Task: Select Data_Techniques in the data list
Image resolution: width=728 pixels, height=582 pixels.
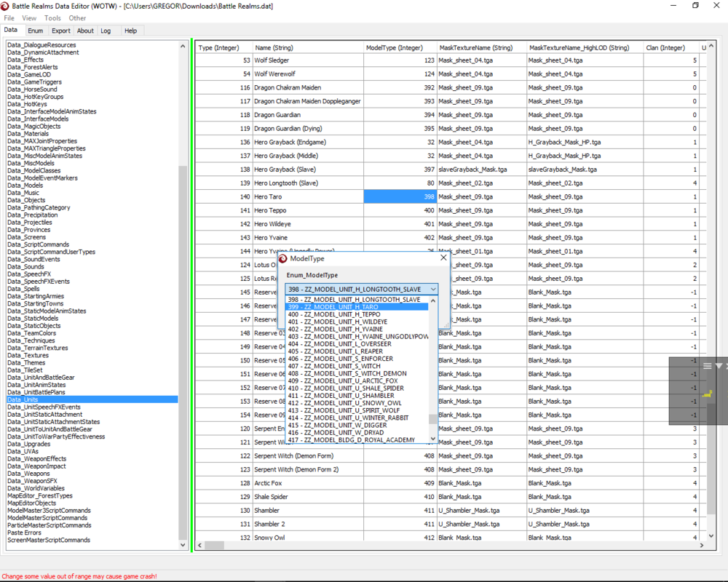Action: 31,340
